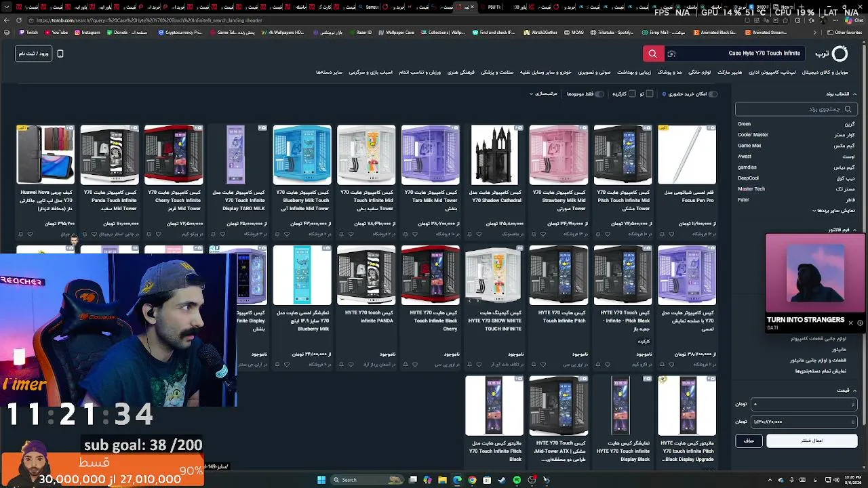Go back in the browser
This screenshot has width=868, height=488.
click(7, 20)
